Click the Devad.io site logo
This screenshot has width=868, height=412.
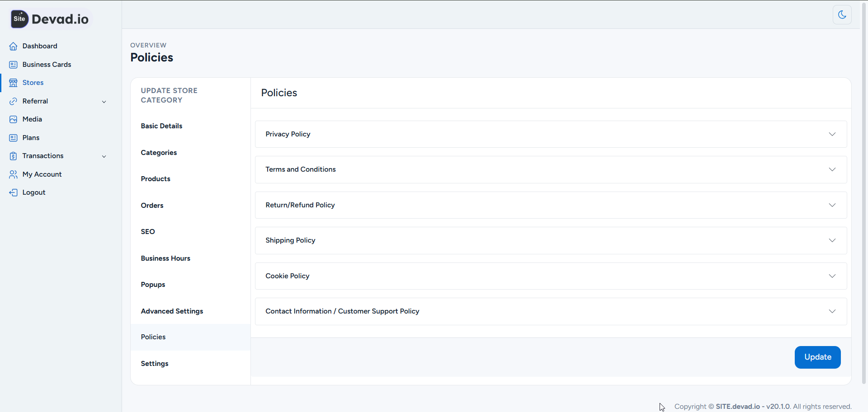click(51, 19)
